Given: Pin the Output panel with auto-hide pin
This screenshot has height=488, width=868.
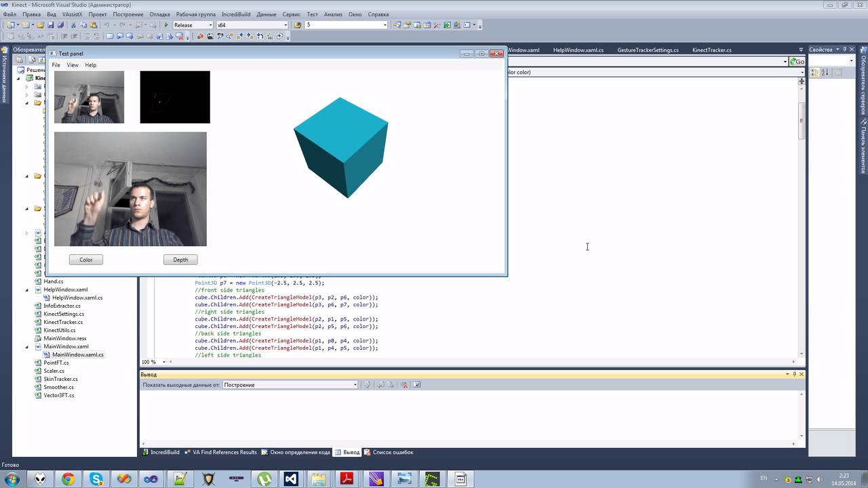Looking at the screenshot, I should point(795,374).
